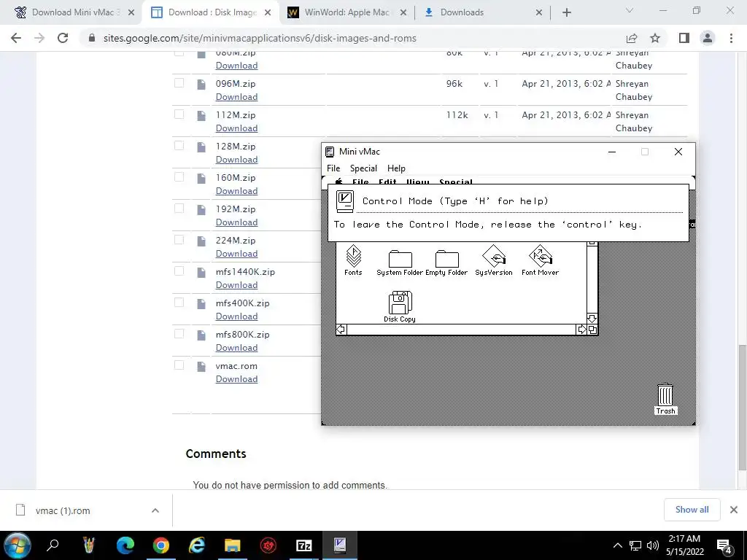
Task: Check the 112M.zip checkbox
Action: (179, 114)
